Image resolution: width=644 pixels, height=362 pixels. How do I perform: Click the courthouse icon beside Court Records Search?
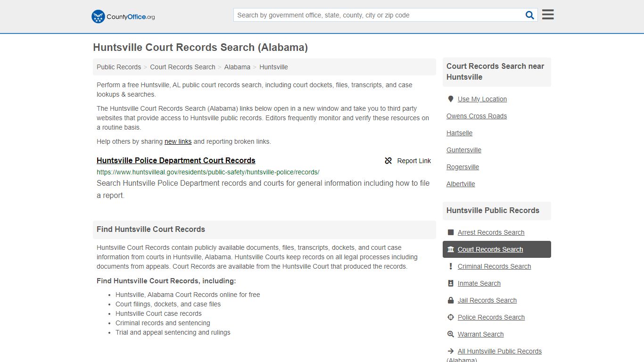pyautogui.click(x=451, y=249)
